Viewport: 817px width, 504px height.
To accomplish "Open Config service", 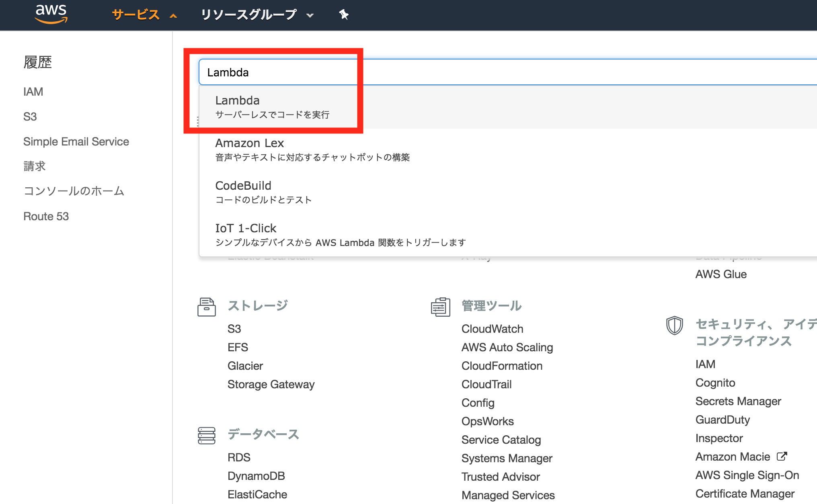I will point(478,403).
